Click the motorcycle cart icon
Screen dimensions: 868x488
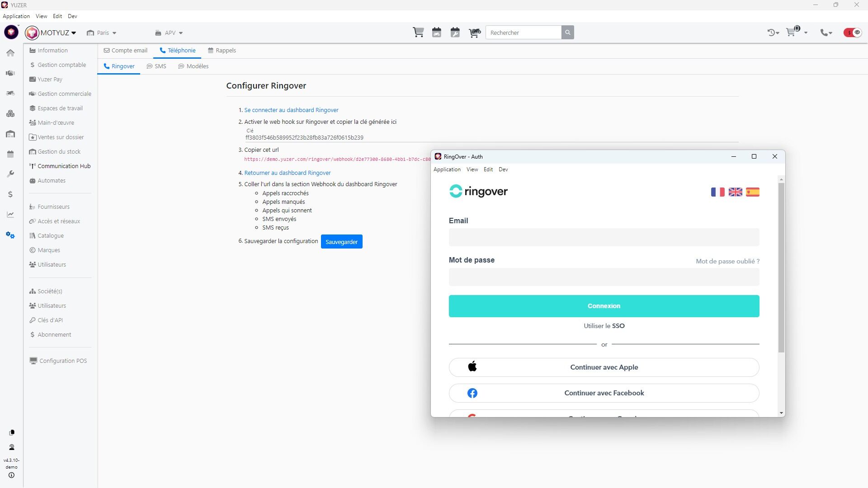coord(474,33)
